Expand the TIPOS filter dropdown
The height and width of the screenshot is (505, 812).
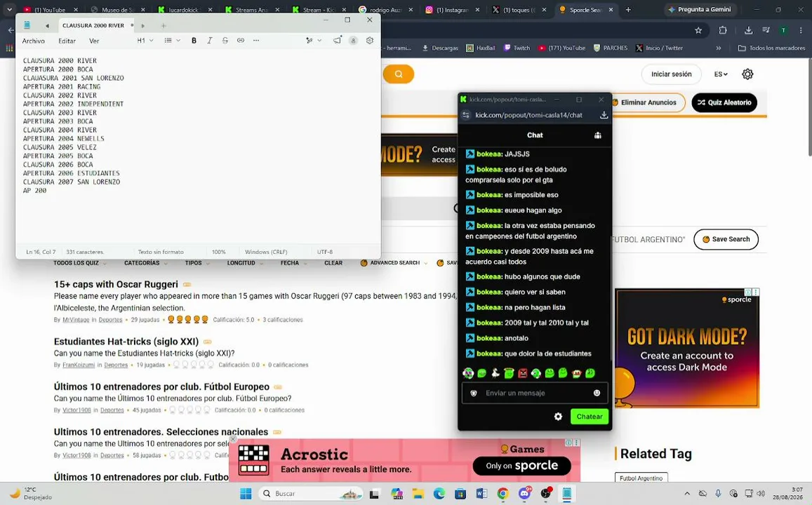(x=197, y=263)
